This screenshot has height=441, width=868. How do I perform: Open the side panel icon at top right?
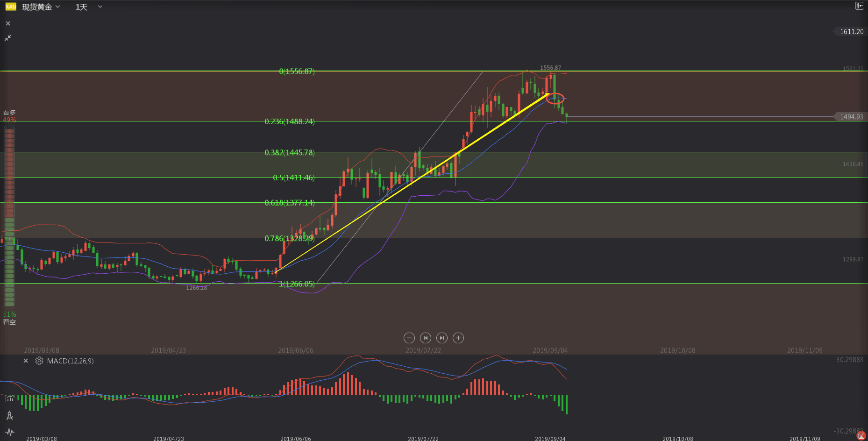point(859,6)
